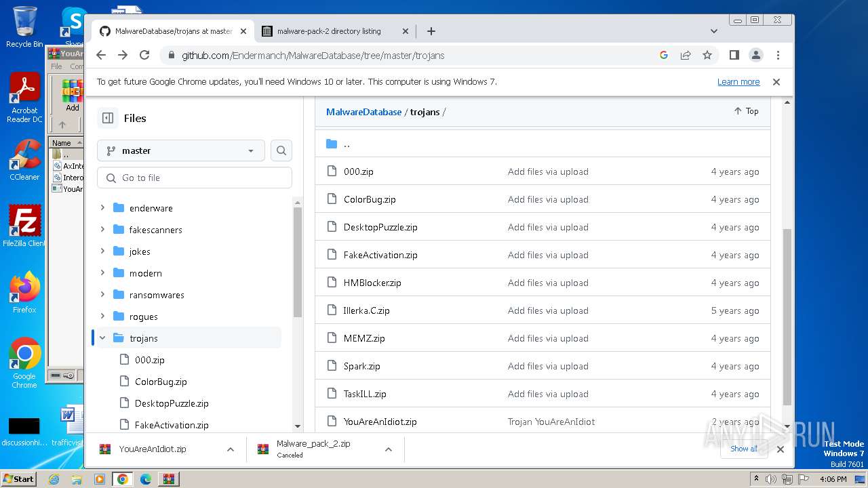The width and height of the screenshot is (868, 488).
Task: Click the 4:06 PM system clock
Action: point(833,479)
